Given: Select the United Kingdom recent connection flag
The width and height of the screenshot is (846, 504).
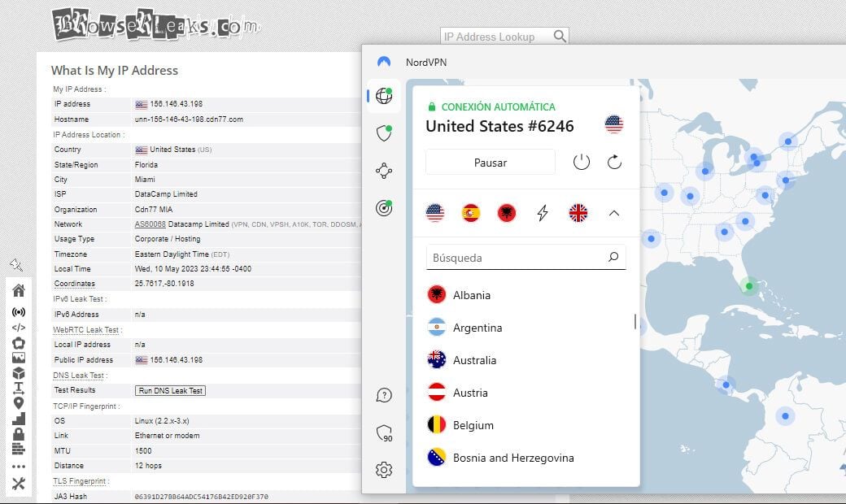Looking at the screenshot, I should tap(578, 213).
